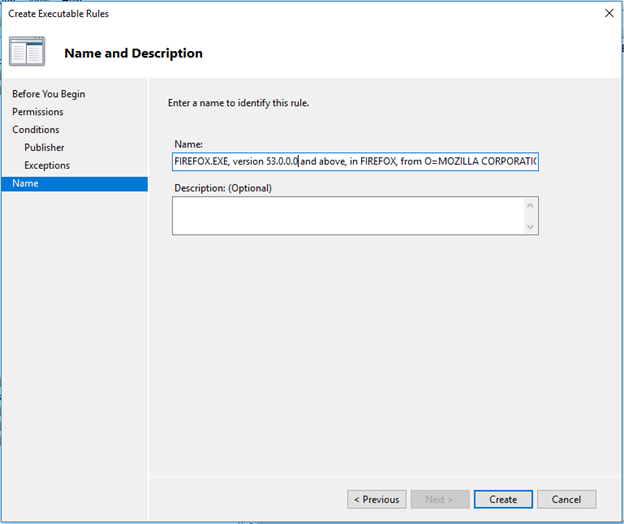Viewport: 624px width, 524px height.
Task: Cancel the rule creation wizard
Action: [566, 499]
